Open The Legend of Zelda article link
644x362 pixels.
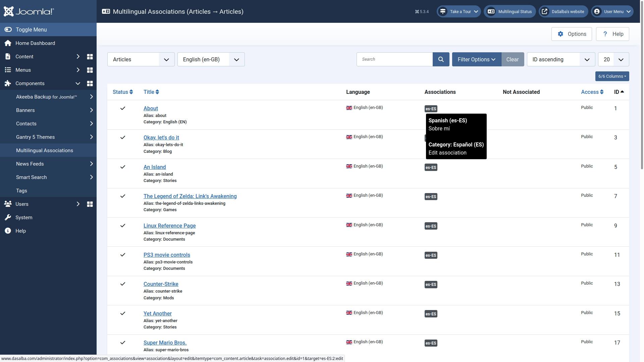[x=190, y=196]
